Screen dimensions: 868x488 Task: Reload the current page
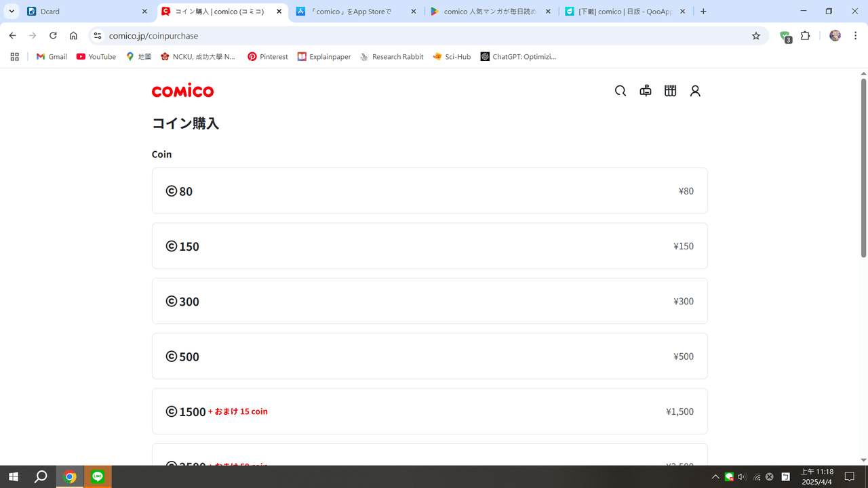pos(53,36)
